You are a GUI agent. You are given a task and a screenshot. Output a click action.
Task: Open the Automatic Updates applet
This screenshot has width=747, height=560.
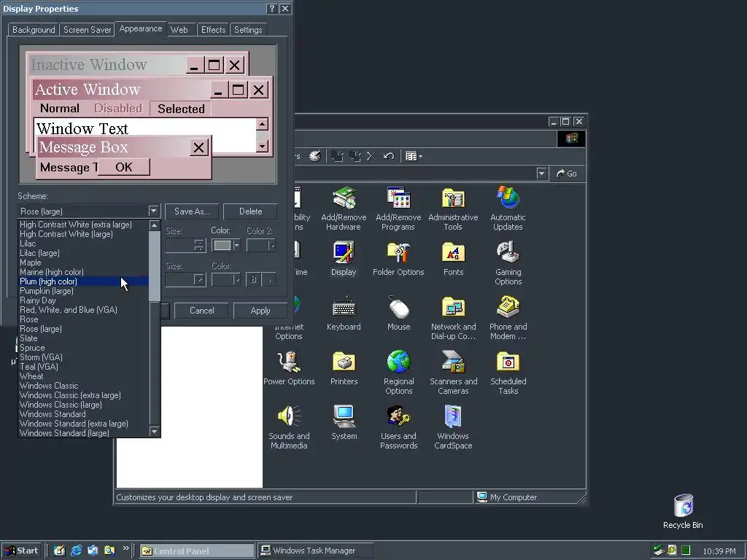(508, 198)
